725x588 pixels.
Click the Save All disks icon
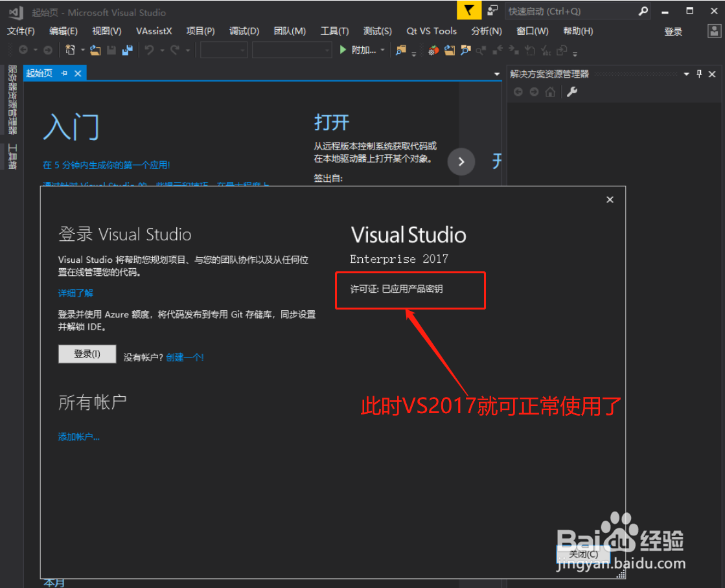pyautogui.click(x=127, y=50)
